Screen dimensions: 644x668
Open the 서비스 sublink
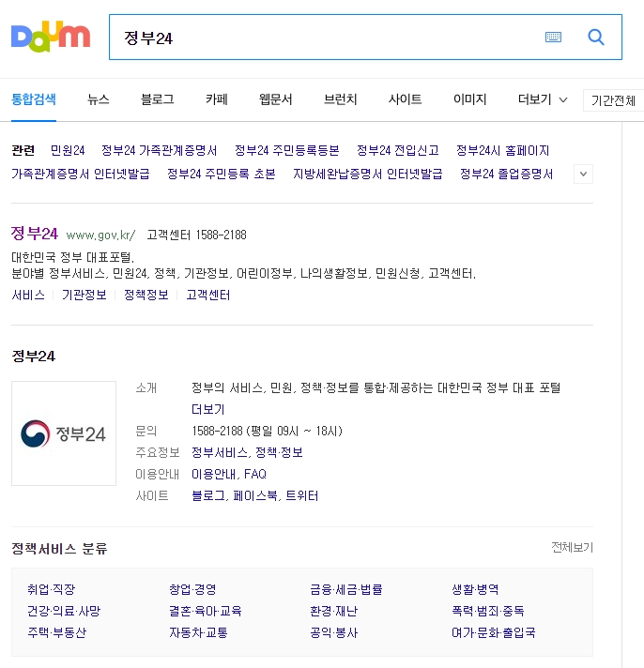click(28, 295)
